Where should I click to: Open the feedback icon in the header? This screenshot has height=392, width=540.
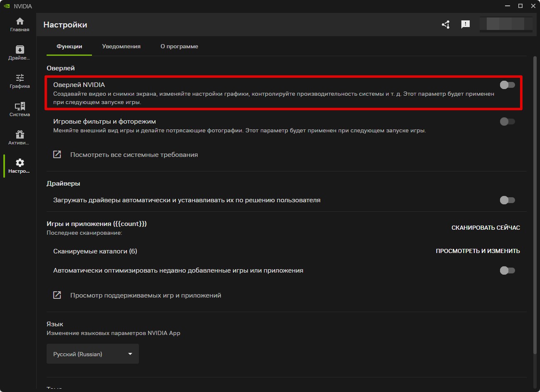[466, 25]
